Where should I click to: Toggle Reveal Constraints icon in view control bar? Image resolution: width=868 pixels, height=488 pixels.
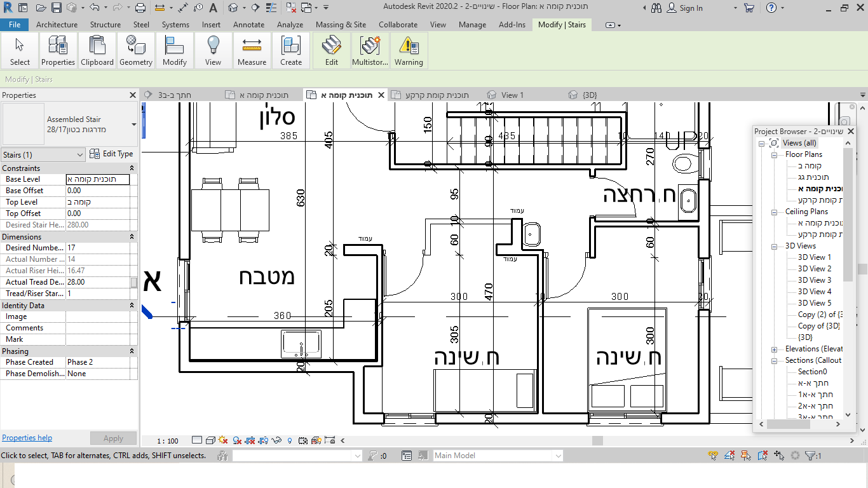click(330, 440)
